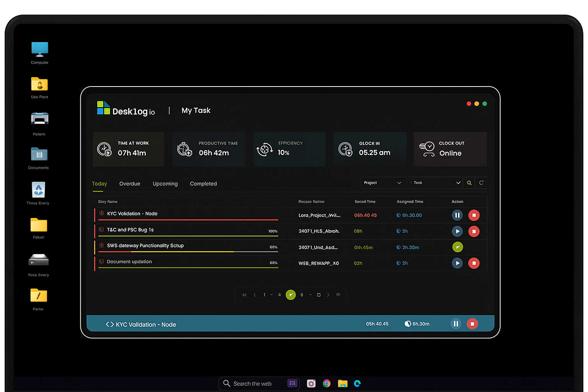
Task: Stop the T&C and PSC Bug task
Action: [474, 231]
